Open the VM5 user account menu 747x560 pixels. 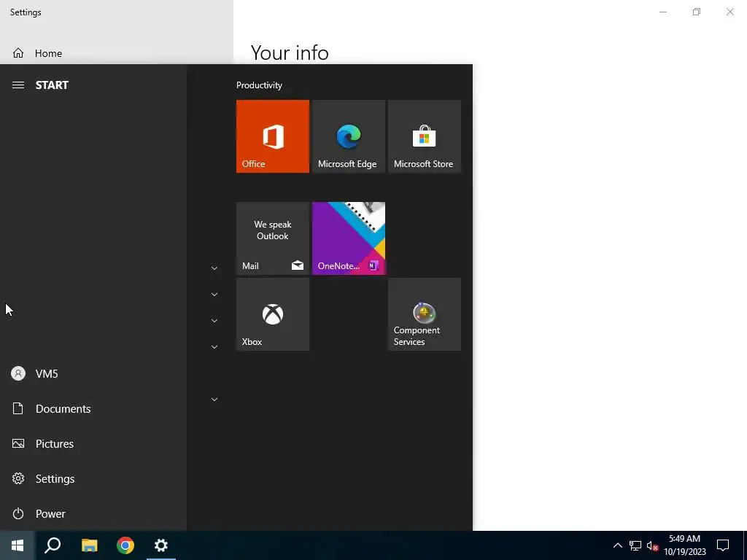click(x=93, y=374)
